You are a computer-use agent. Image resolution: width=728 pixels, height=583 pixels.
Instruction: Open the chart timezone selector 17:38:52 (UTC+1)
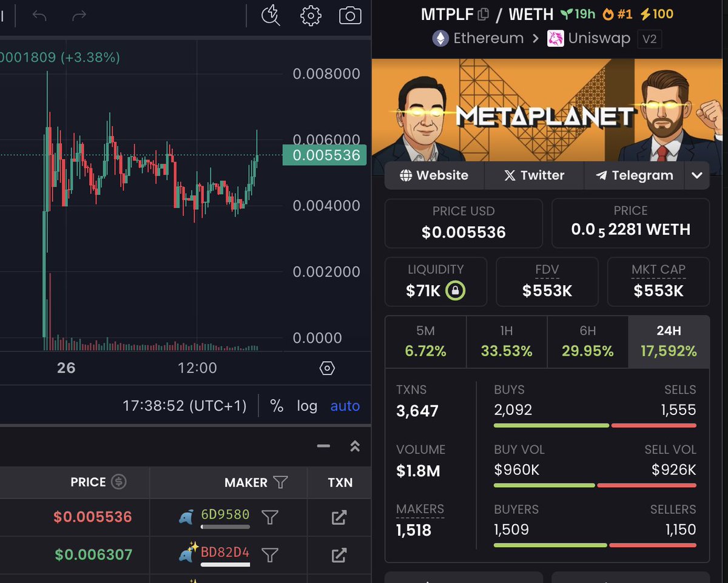[184, 406]
